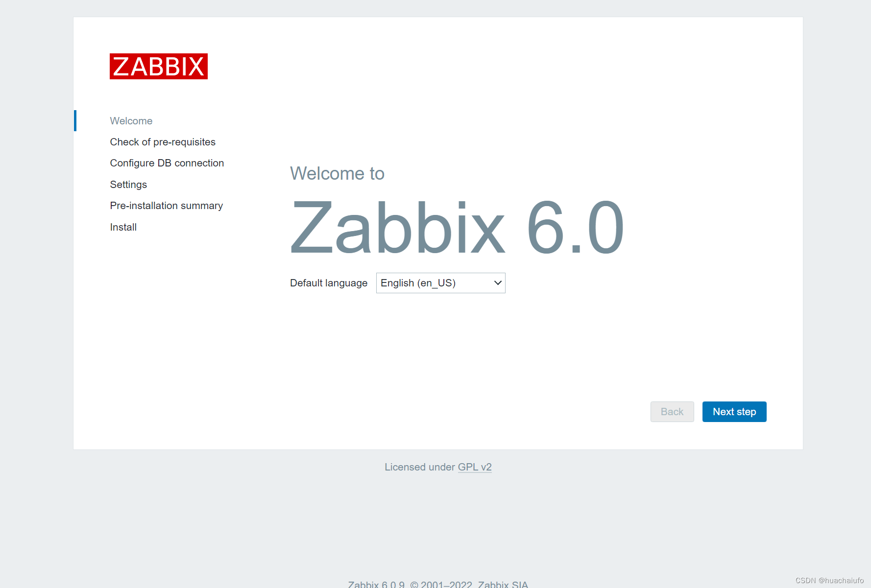The image size is (871, 588).
Task: Navigate to Configure DB connection step
Action: click(x=167, y=163)
